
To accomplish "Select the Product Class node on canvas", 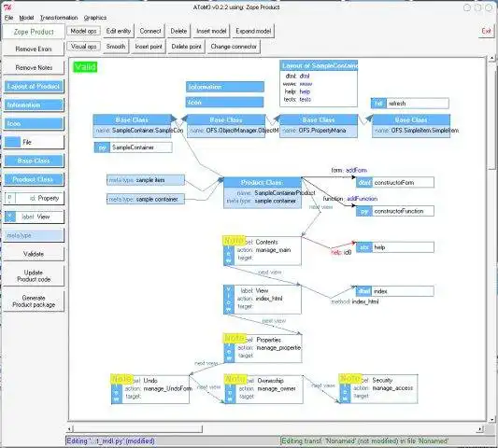I will pyautogui.click(x=263, y=192).
